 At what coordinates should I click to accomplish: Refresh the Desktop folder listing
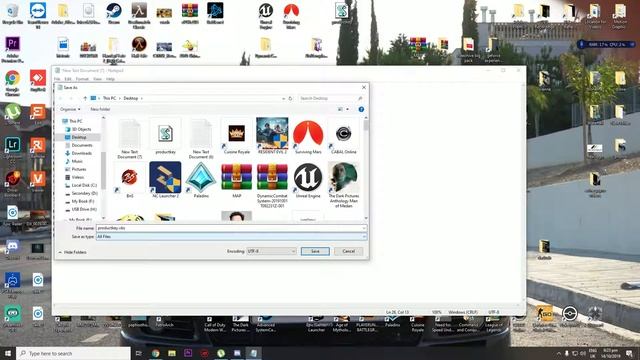pos(291,98)
